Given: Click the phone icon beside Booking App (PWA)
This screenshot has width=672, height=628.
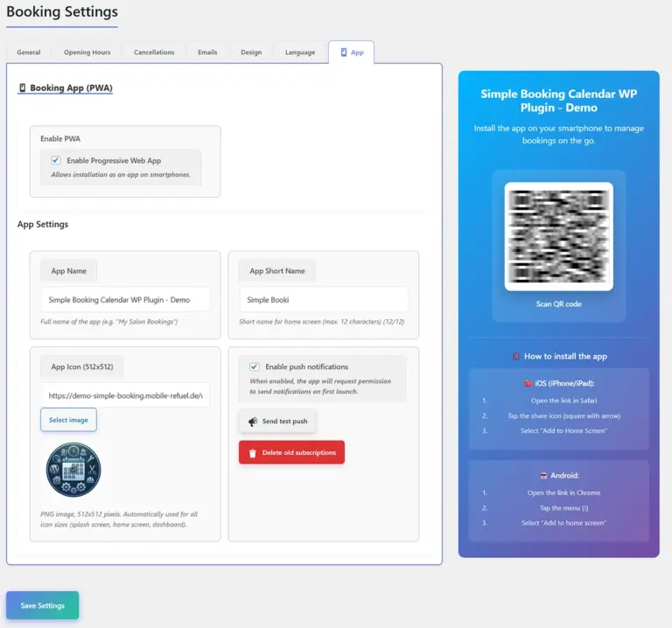Looking at the screenshot, I should [22, 87].
